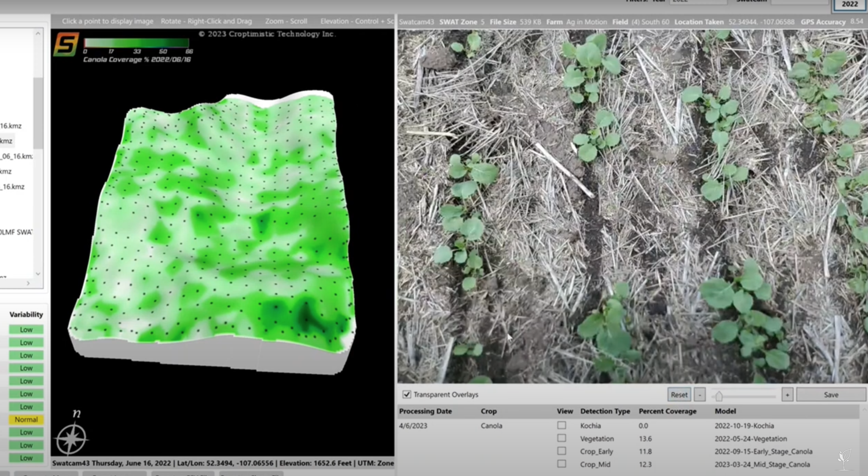The width and height of the screenshot is (868, 476).
Task: Click the Canola crop cell
Action: (491, 426)
